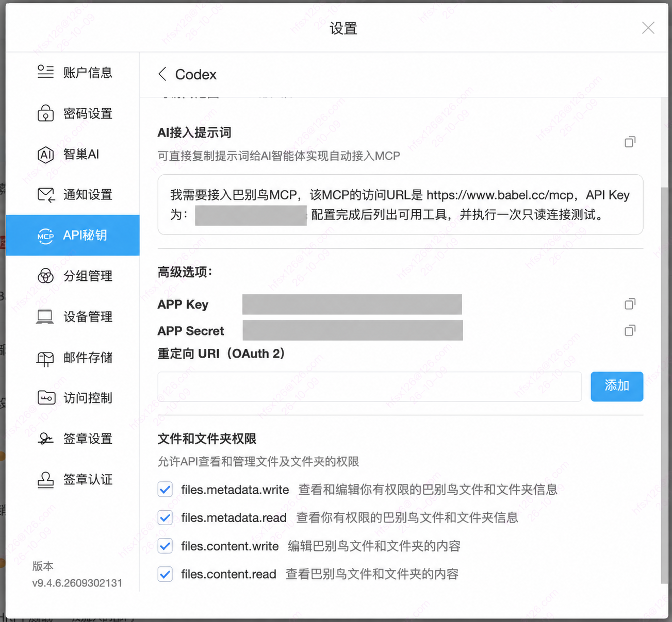Click the 签章认证 stamp icon
672x622 pixels.
point(45,480)
